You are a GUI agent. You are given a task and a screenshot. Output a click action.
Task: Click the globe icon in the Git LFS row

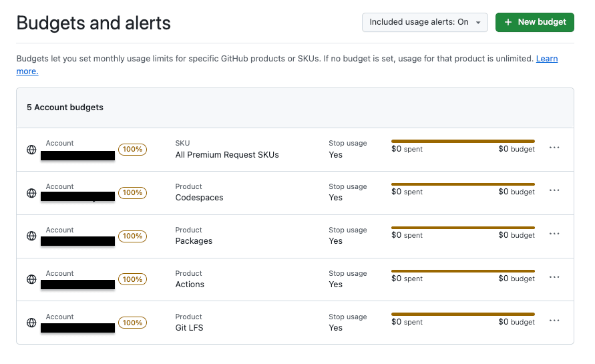click(x=31, y=323)
